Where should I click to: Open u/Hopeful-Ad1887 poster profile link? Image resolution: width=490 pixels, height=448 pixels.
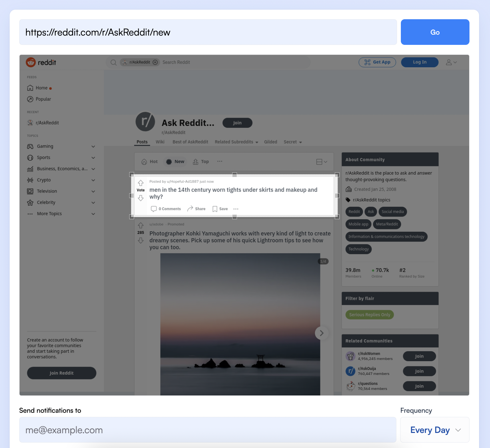[183, 181]
